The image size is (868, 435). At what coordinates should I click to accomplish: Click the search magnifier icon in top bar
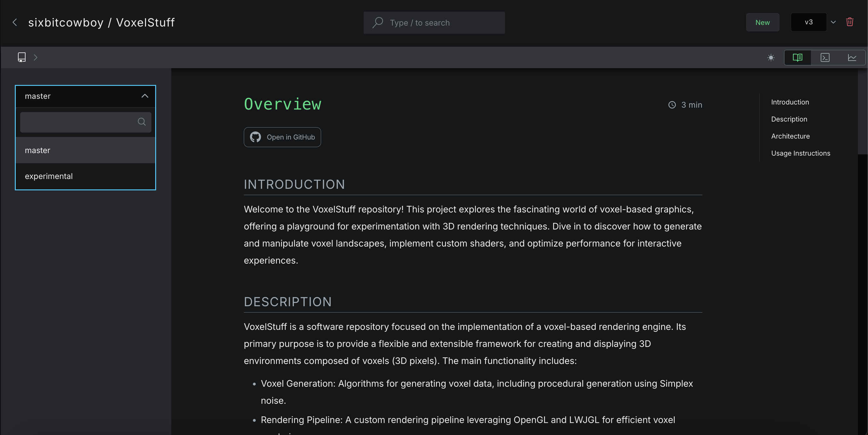(x=378, y=22)
